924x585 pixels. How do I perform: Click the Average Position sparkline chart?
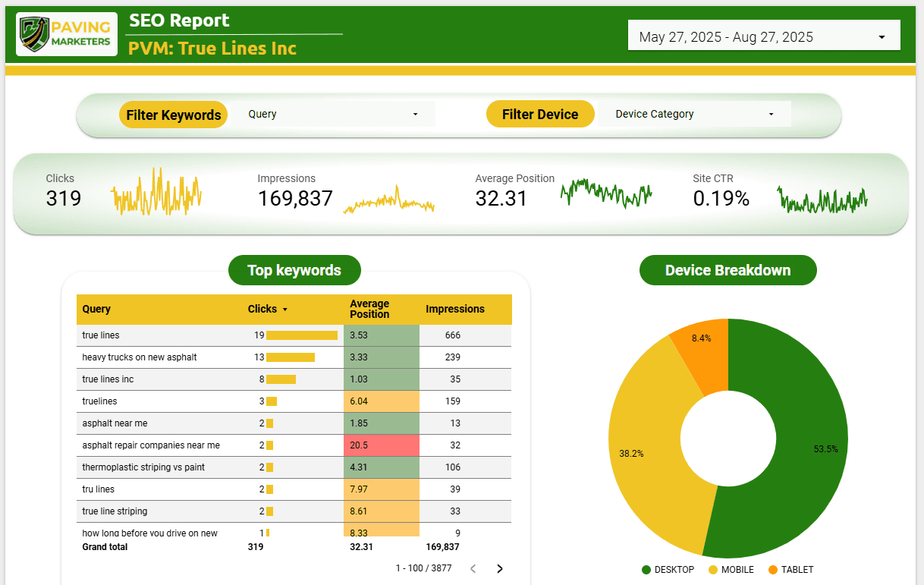pyautogui.click(x=606, y=193)
